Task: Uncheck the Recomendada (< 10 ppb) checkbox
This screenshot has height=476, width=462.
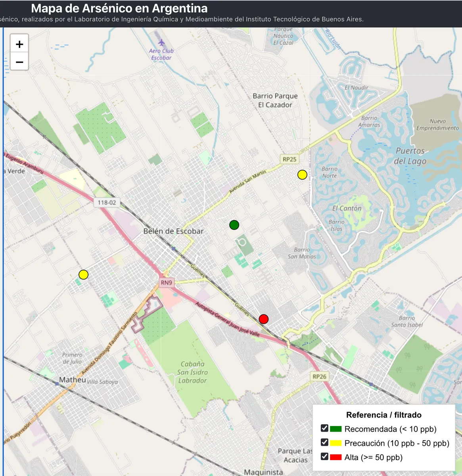Action: [x=324, y=428]
